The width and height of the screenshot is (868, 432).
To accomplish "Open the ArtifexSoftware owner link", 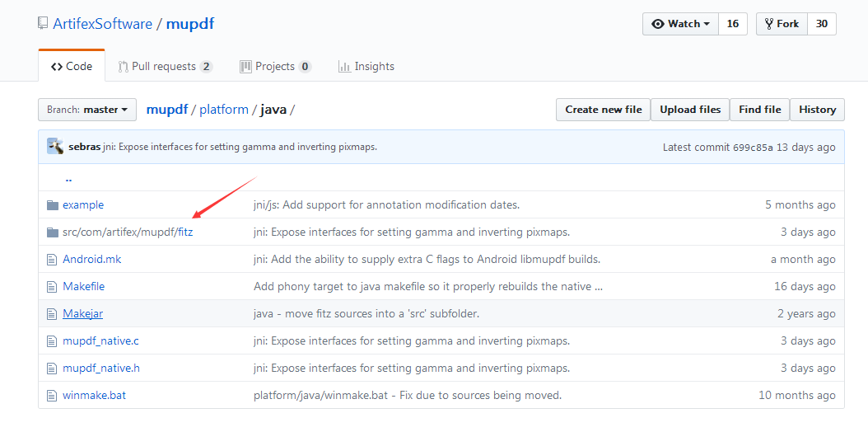I will tap(102, 24).
